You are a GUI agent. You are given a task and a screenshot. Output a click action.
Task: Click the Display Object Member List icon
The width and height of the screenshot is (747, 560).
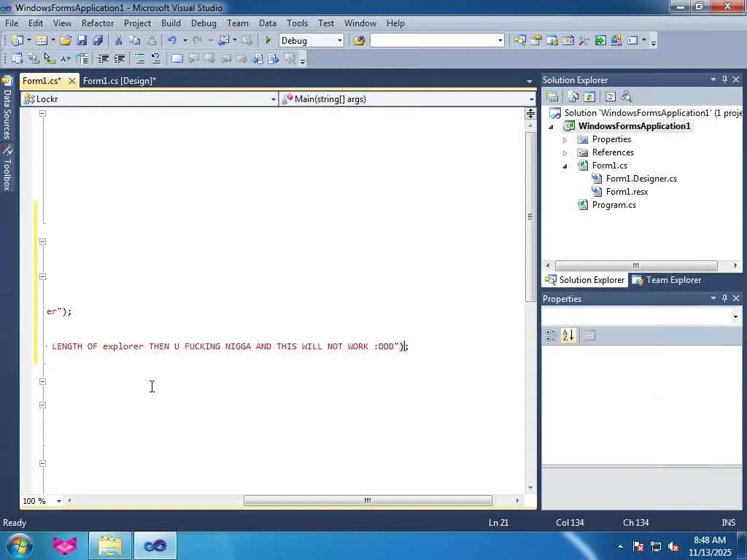(18, 58)
